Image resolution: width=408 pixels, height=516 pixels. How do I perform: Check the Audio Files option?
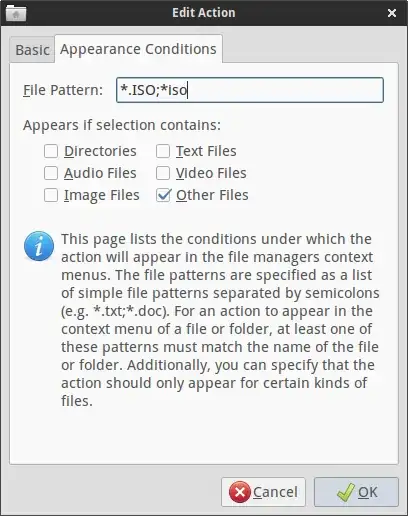click(x=51, y=173)
